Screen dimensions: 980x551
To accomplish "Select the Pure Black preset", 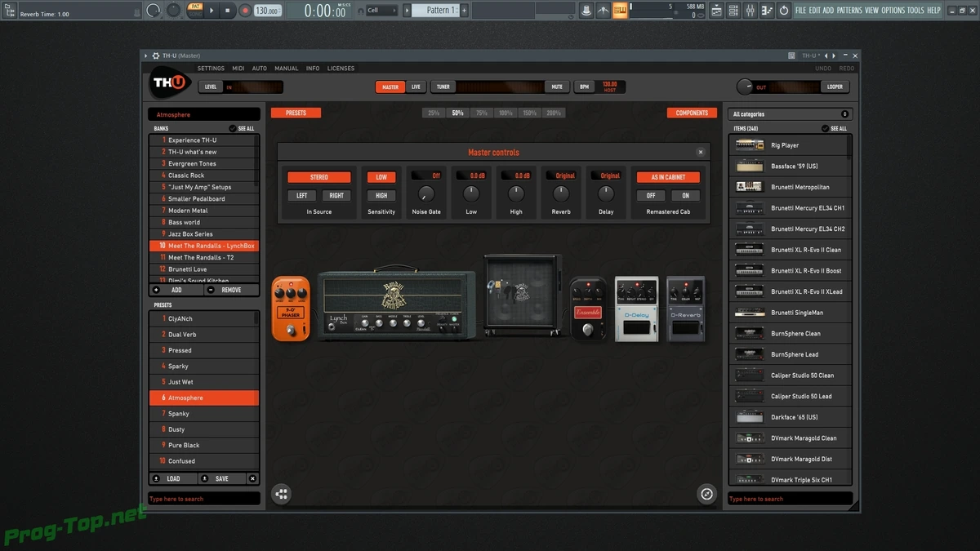I will click(x=203, y=446).
